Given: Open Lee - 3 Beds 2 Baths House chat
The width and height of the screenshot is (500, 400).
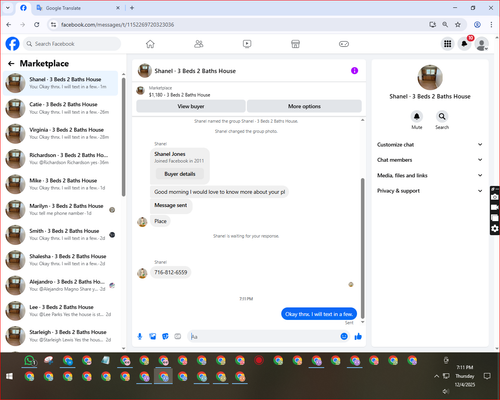Looking at the screenshot, I should click(61, 311).
